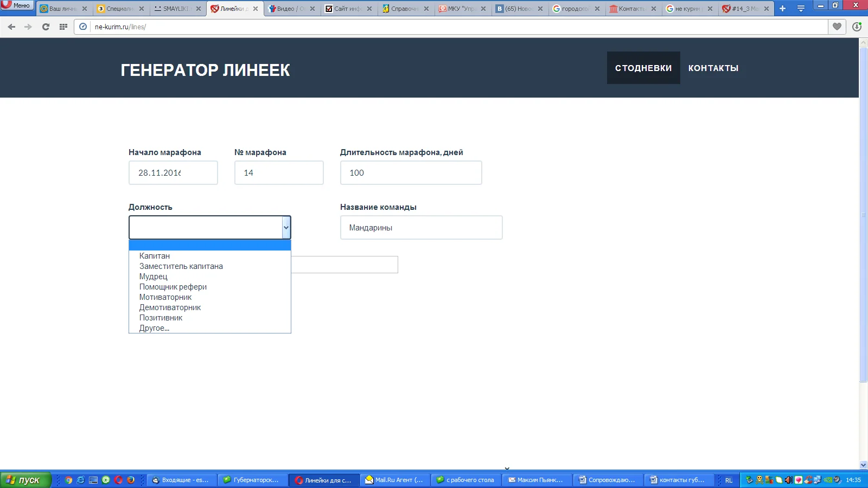Screen dimensions: 868x488
Task: Switch to the SMAYLIKI tab
Action: tap(177, 9)
